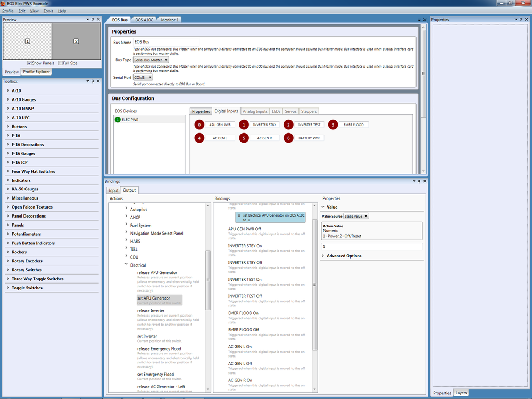The height and width of the screenshot is (399, 532).
Task: Click inside the Bus Name field
Action: [166, 42]
